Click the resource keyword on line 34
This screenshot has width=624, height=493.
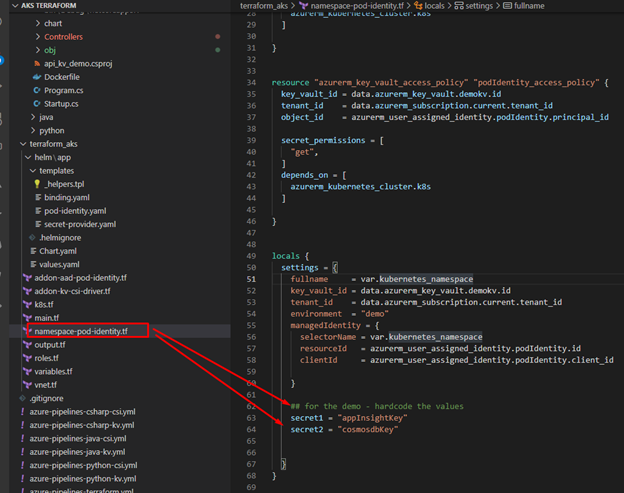point(291,83)
